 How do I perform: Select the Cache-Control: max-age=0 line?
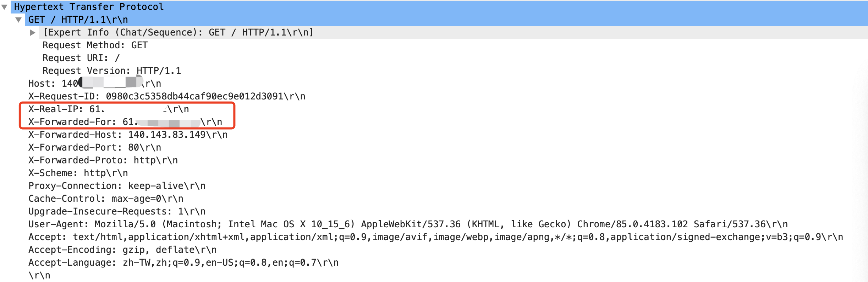coord(106,199)
